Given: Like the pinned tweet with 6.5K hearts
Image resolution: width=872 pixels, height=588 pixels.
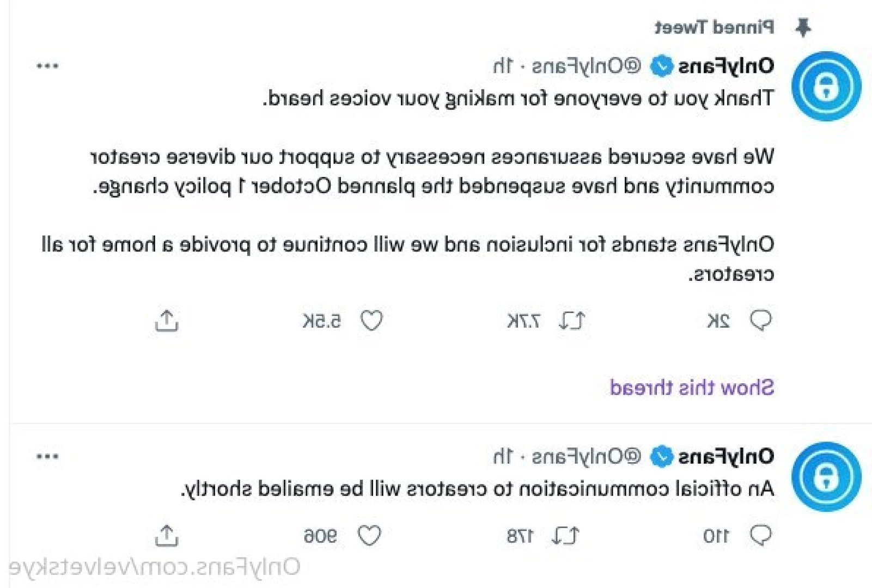Looking at the screenshot, I should click(x=372, y=321).
